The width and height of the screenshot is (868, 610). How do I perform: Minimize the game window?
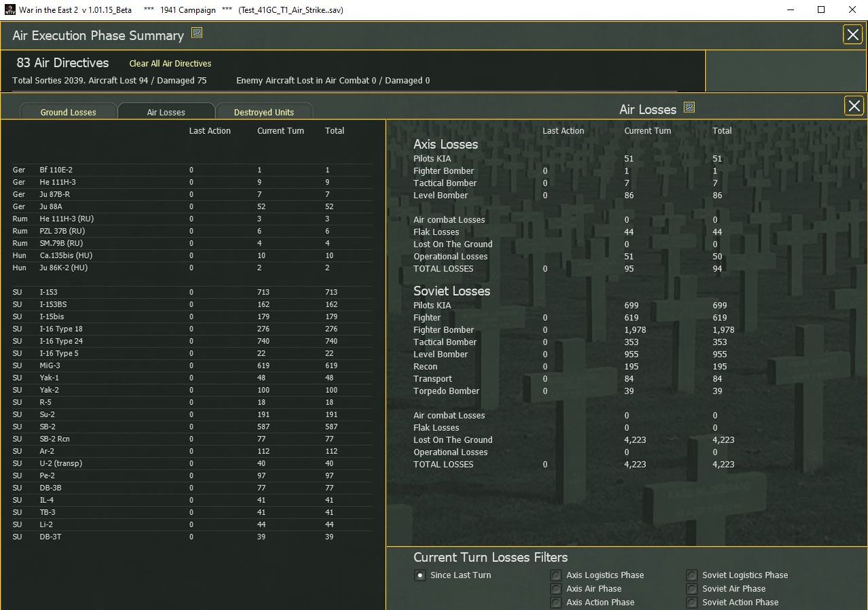coord(790,9)
